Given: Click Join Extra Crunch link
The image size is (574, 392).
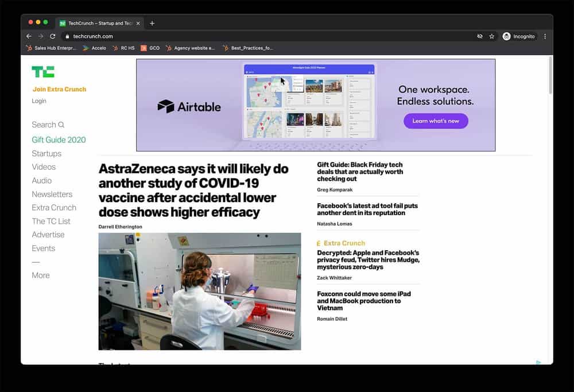Looking at the screenshot, I should pyautogui.click(x=59, y=90).
